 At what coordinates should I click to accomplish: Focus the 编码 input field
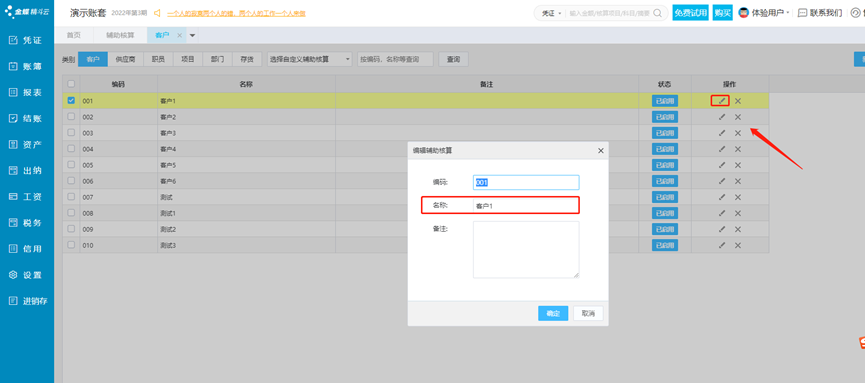[526, 183]
